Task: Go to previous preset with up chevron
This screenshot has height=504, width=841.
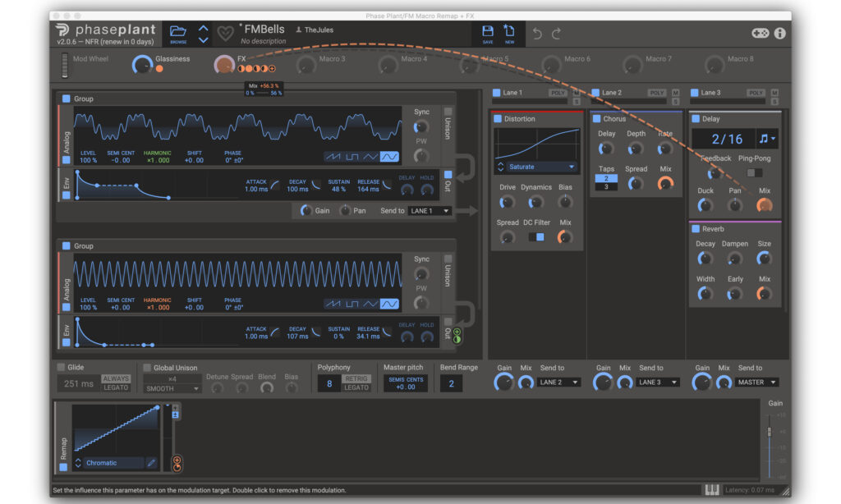Action: point(204,29)
